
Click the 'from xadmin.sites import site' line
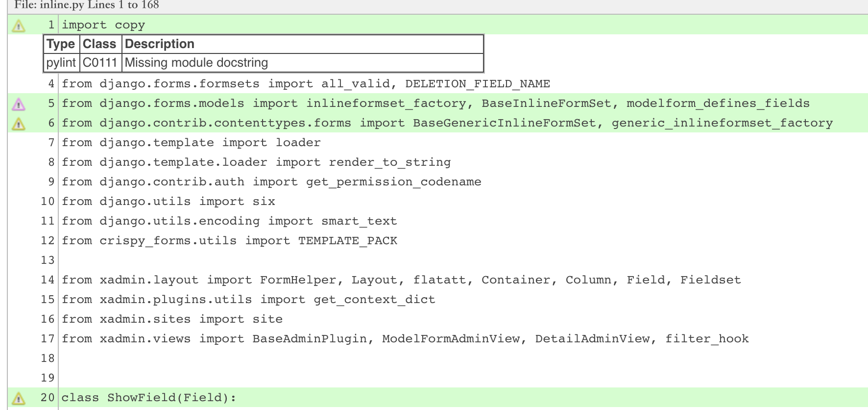[x=172, y=319]
